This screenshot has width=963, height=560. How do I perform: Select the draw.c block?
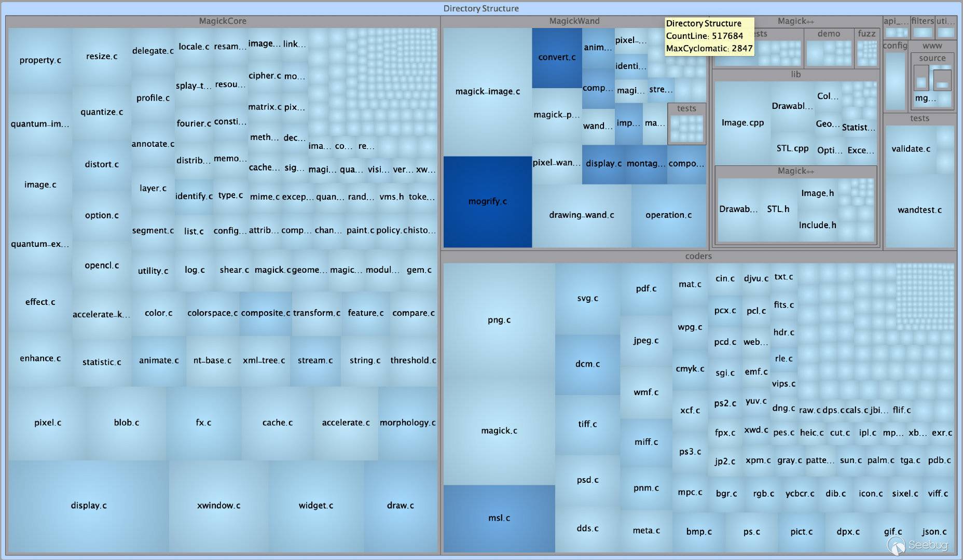coord(400,506)
